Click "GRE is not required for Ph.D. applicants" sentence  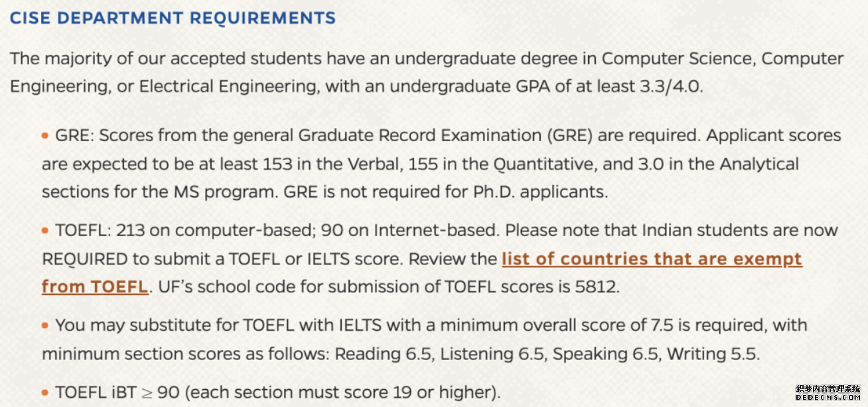[445, 193]
